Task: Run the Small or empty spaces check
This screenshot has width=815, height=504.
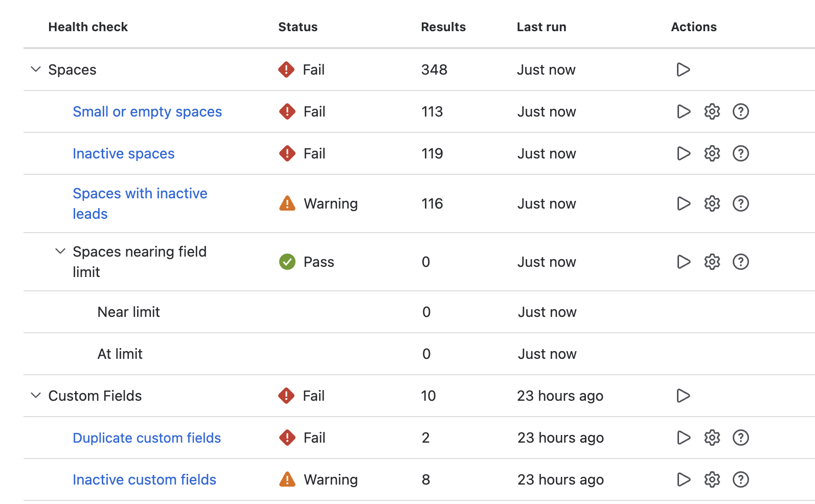Action: pos(684,111)
